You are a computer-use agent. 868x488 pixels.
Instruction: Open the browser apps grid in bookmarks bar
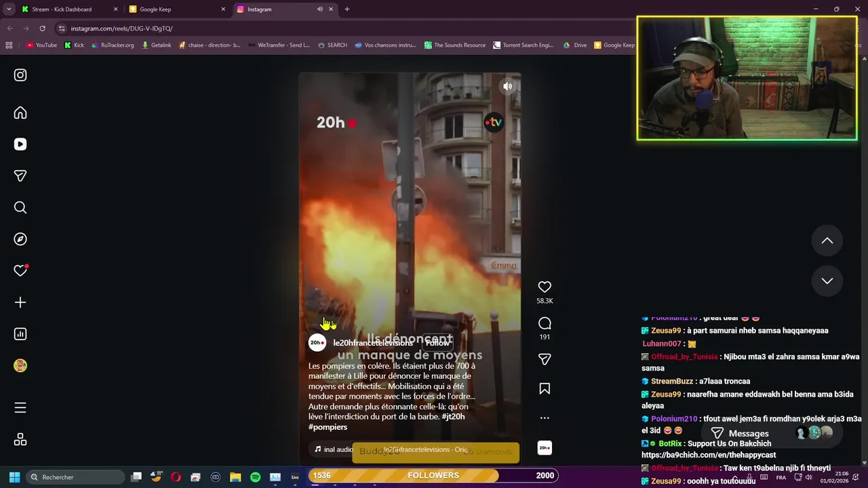9,45
